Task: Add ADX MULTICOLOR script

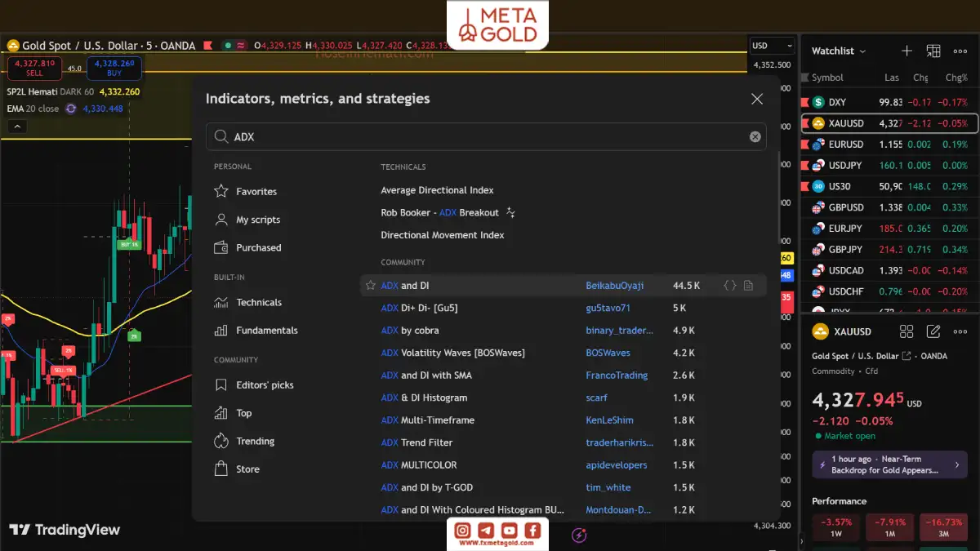Action: 419,465
